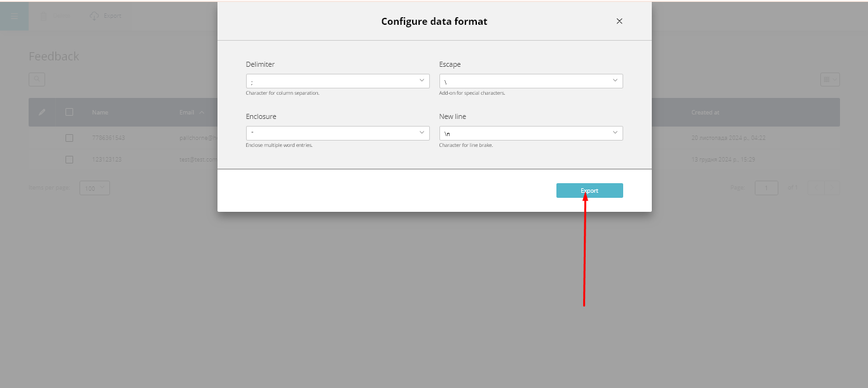
Task: Click the Export cloud icon in toolbar
Action: (95, 16)
